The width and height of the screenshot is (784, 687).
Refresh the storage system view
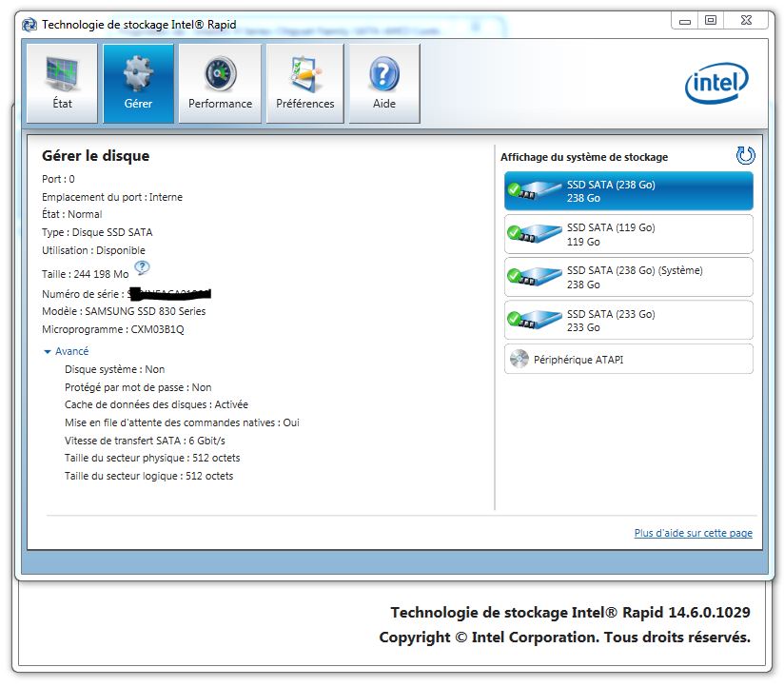click(x=745, y=155)
